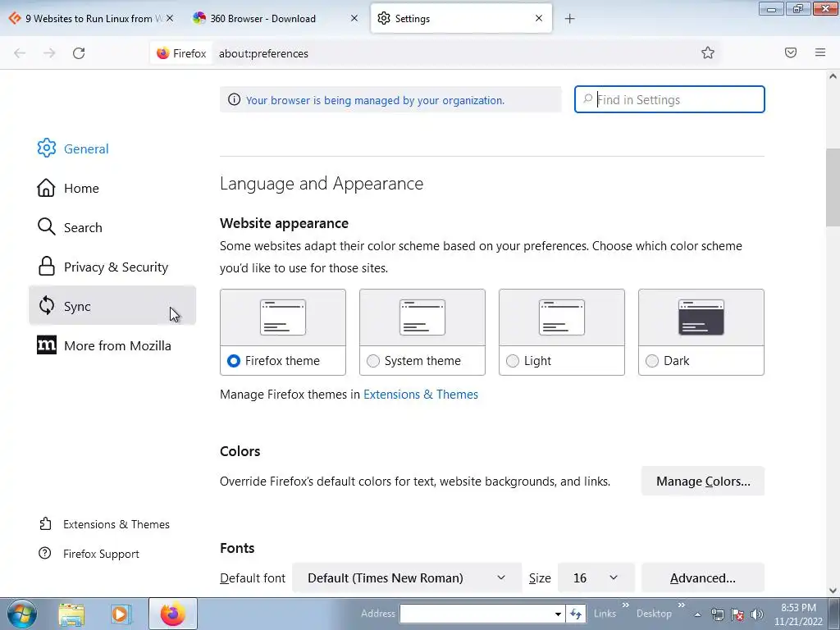Click the Extensions & Themes puzzle icon
Screen dimensions: 840x630
(46, 524)
